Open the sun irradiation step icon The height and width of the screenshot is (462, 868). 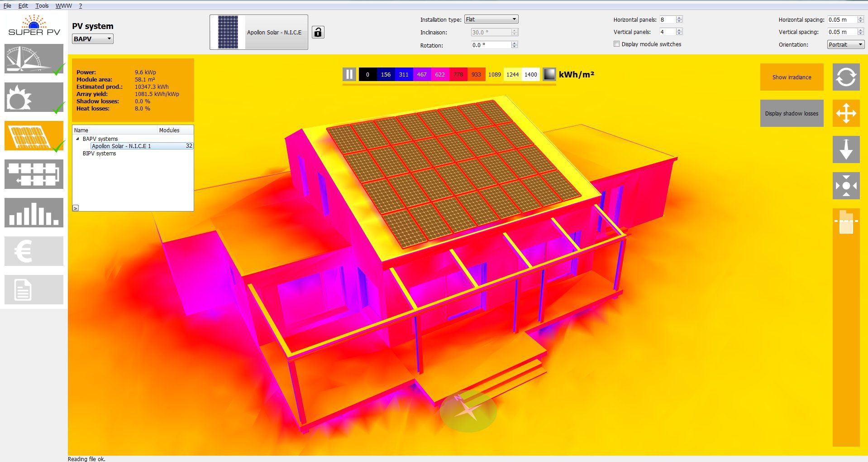pos(33,97)
